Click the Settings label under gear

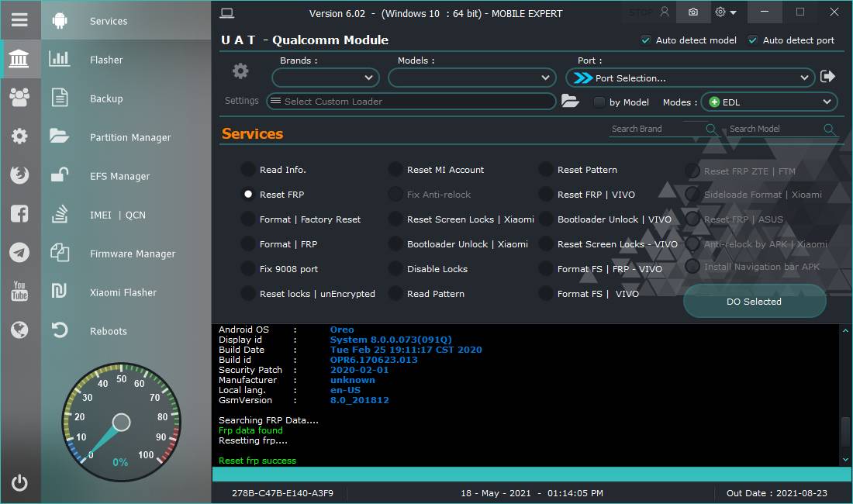coord(241,101)
